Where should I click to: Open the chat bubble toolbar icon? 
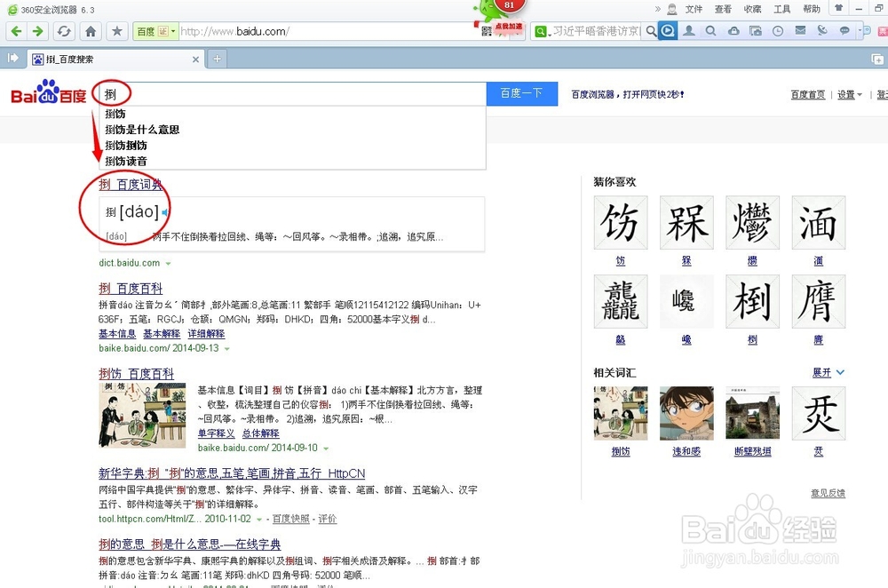coord(844,30)
